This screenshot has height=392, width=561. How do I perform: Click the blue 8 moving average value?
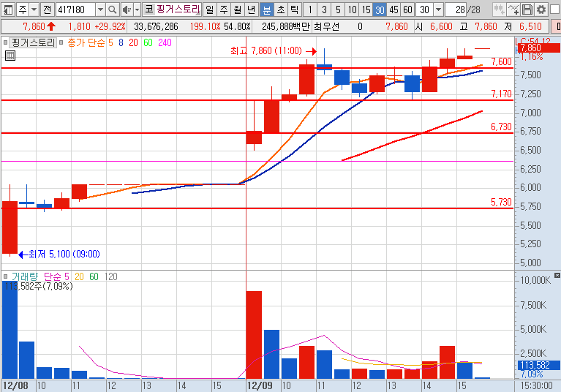[x=121, y=43]
